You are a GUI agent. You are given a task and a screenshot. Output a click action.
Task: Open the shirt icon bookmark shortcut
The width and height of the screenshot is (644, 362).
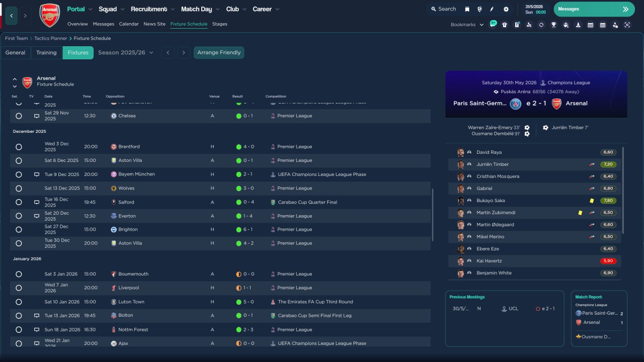click(x=505, y=25)
